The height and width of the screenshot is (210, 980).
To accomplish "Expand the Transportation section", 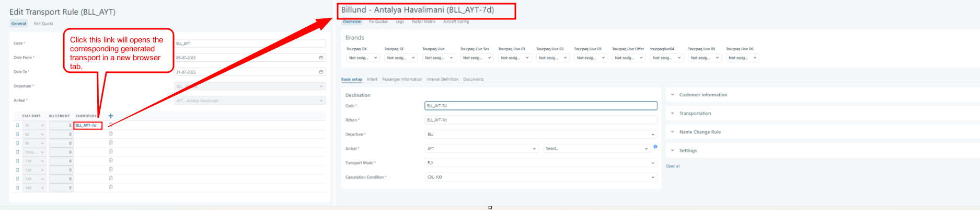I will (x=695, y=113).
